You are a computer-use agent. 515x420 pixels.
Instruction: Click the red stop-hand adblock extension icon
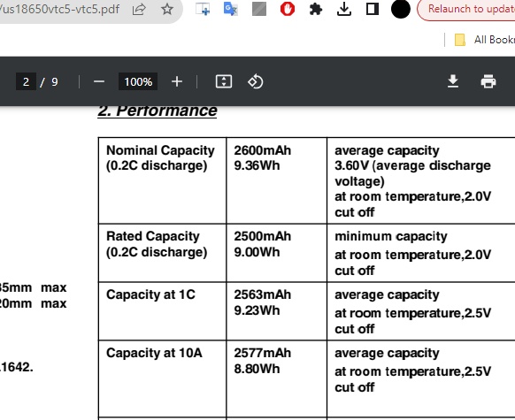coord(288,9)
